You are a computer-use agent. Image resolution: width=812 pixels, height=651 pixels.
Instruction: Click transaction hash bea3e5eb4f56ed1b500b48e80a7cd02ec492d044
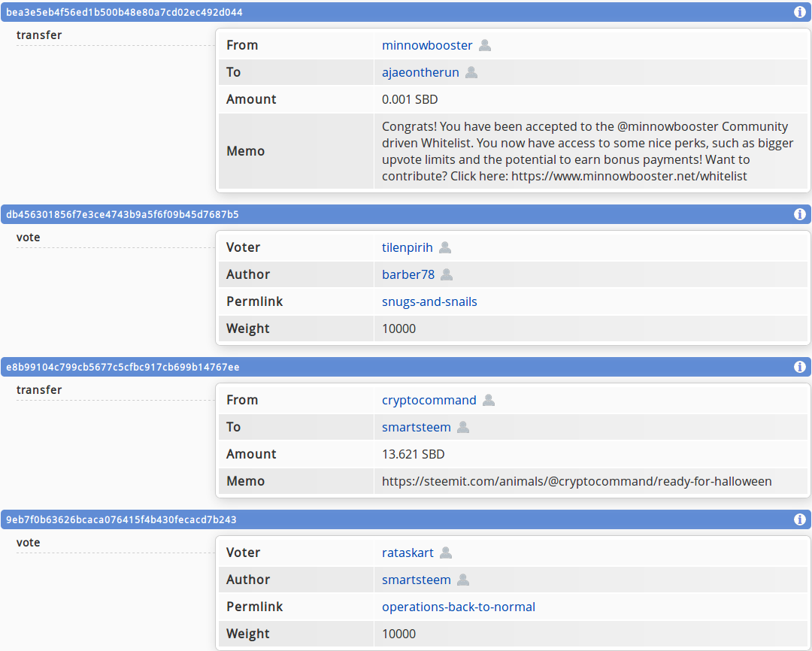pyautogui.click(x=124, y=13)
